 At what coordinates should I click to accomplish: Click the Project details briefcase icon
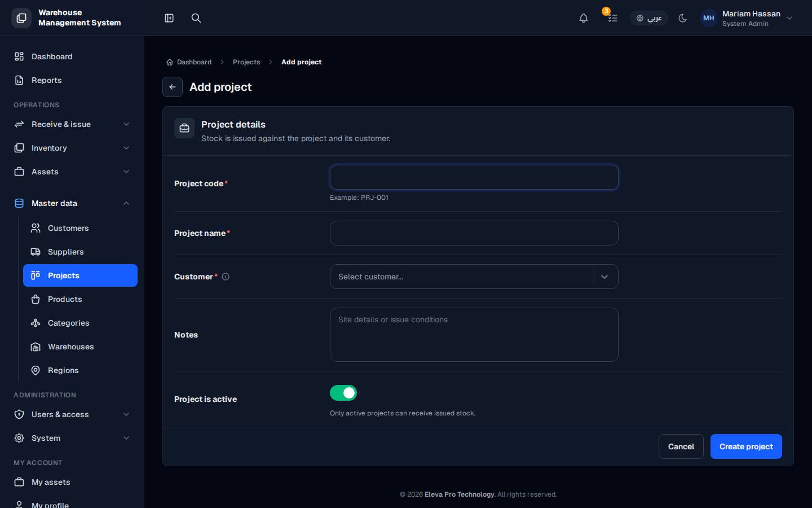[x=184, y=128]
